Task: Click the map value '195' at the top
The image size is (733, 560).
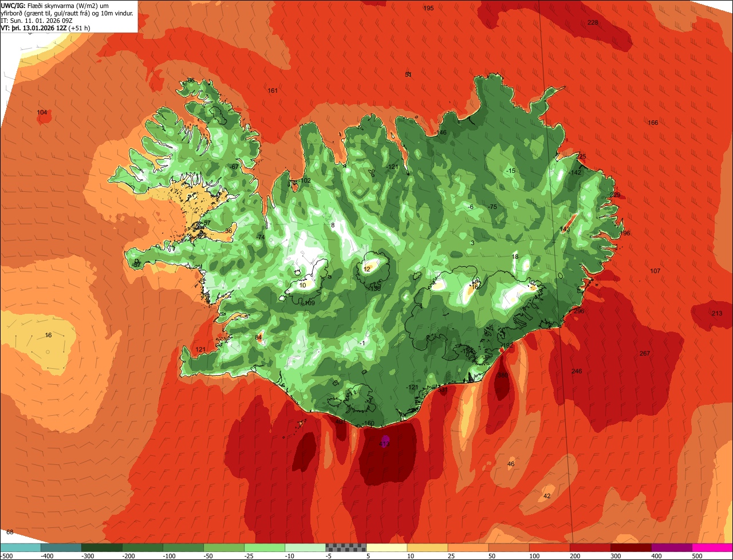Action: click(428, 8)
